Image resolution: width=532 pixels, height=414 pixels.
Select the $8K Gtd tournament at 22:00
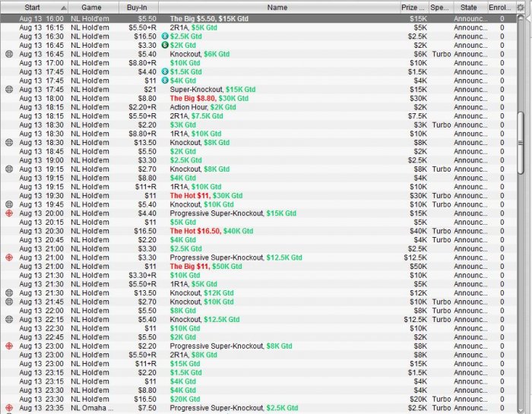point(258,311)
